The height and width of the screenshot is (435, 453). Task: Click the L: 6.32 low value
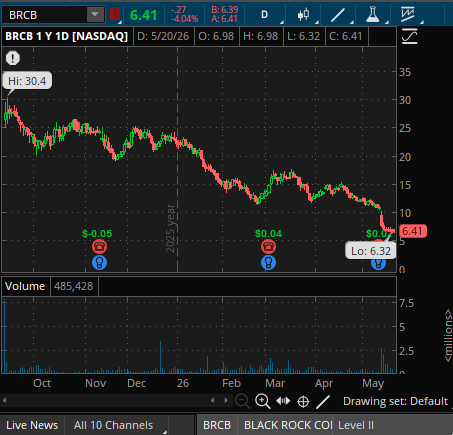(303, 36)
